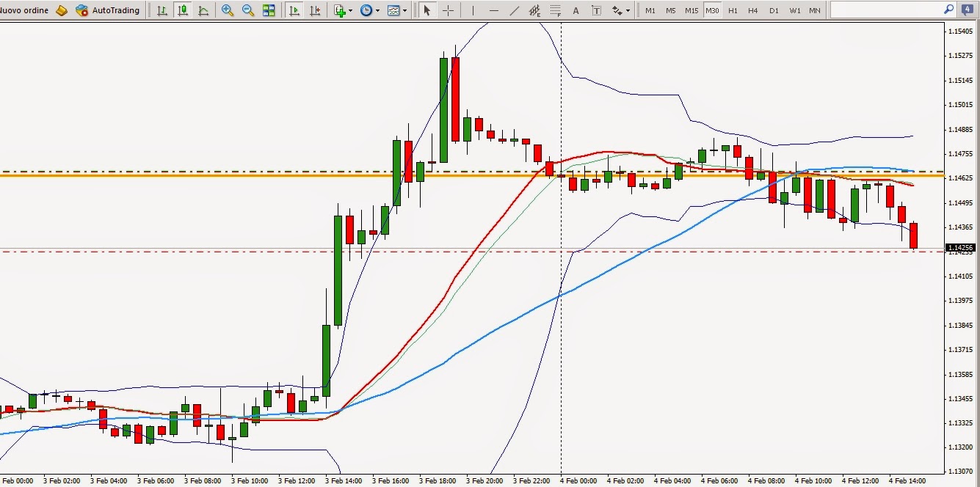This screenshot has height=487, width=980.
Task: Click the 4 Feb 00:00 time label
Action: coord(578,481)
